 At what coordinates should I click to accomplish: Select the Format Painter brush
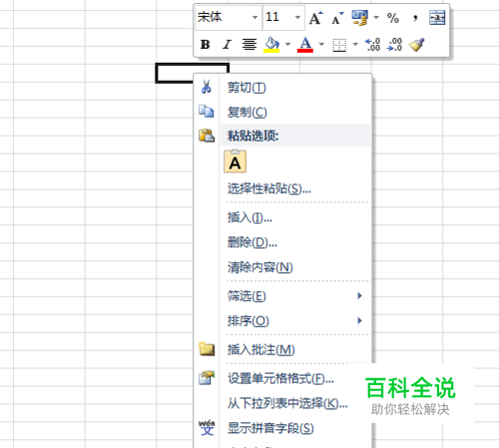click(416, 44)
